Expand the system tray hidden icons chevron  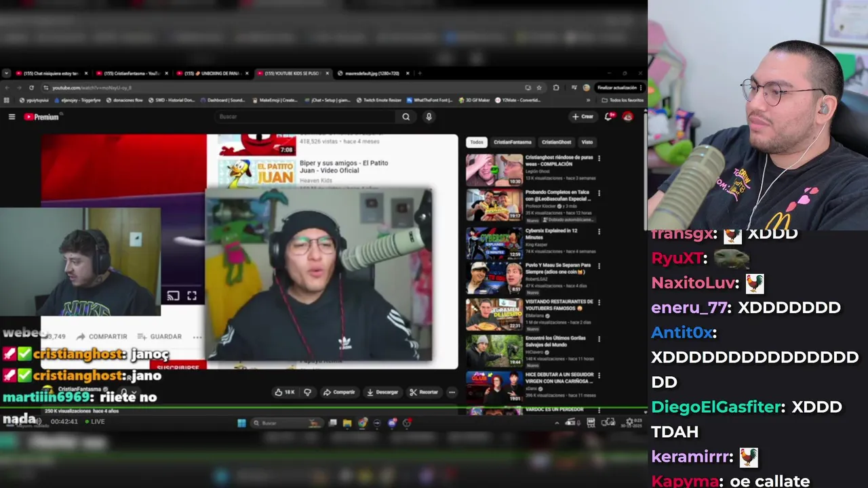pyautogui.click(x=557, y=423)
